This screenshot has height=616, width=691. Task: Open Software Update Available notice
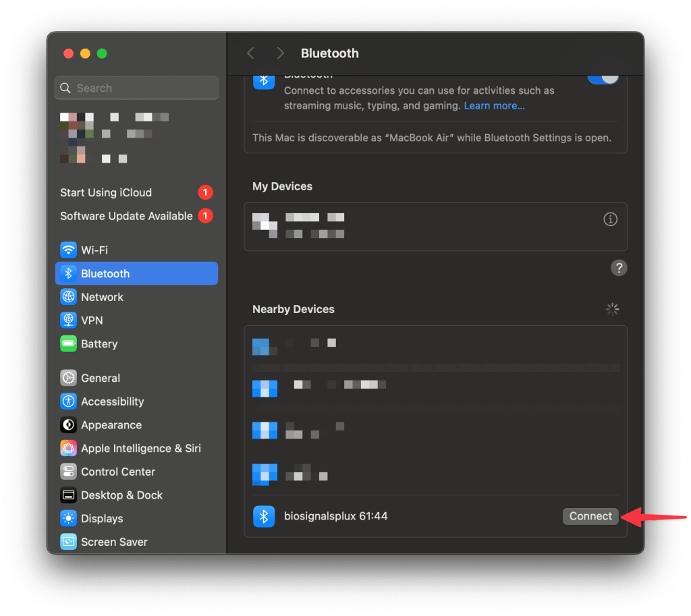coord(136,216)
